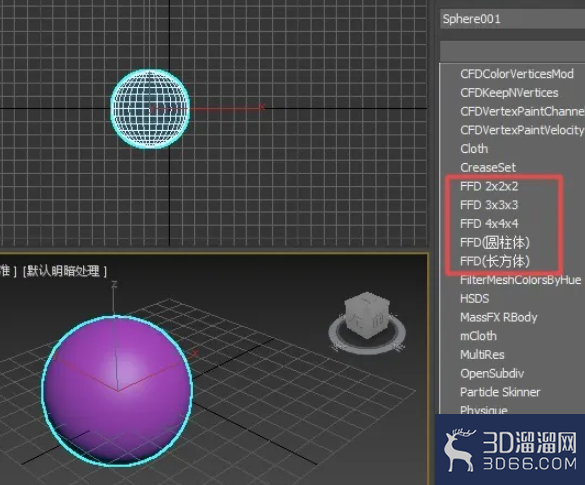
Task: Pick the FFD(长方体) box modifier
Action: pyautogui.click(x=495, y=261)
